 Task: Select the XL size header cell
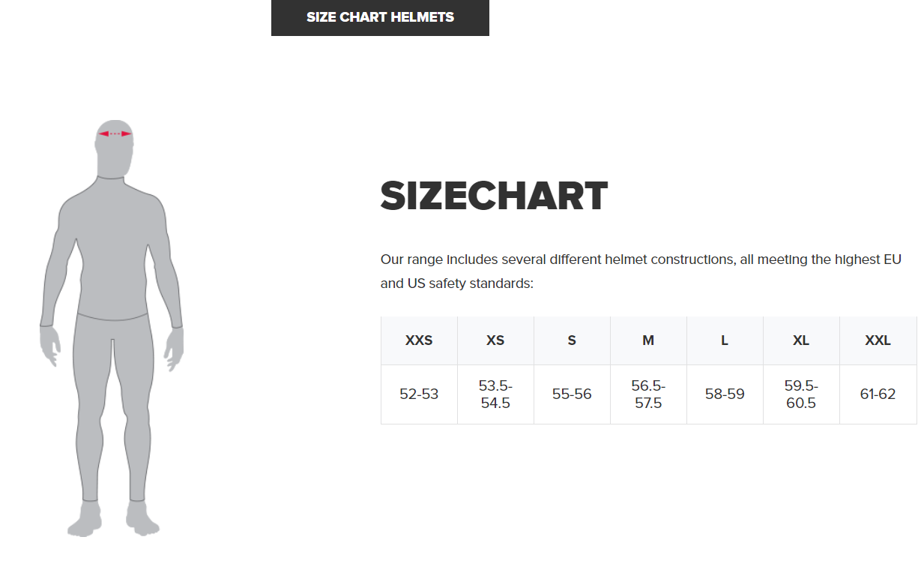click(801, 340)
